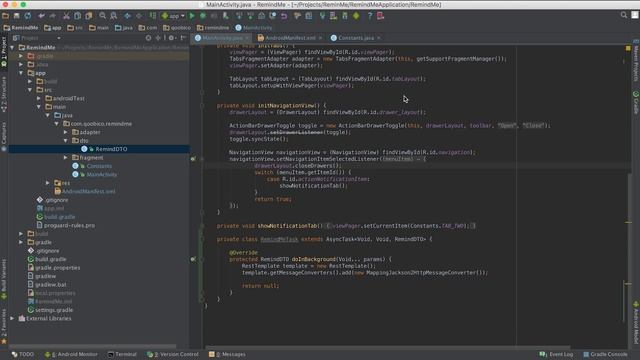The width and height of the screenshot is (640, 360).
Task: Click the Redo arrow in toolbar
Action: tap(53, 16)
